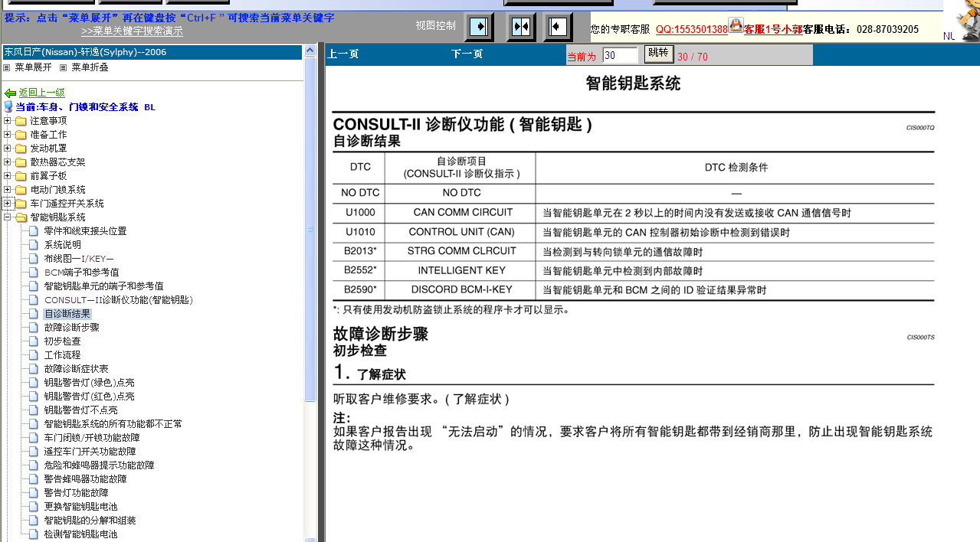Click the B2590* DTC table cell

tap(360, 290)
